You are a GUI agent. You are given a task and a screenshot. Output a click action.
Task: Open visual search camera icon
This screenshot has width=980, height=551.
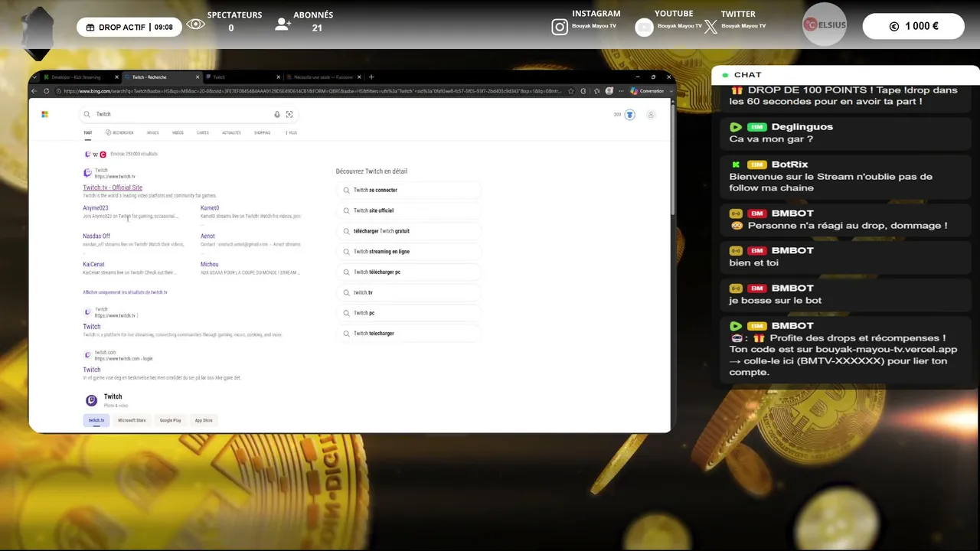(289, 115)
